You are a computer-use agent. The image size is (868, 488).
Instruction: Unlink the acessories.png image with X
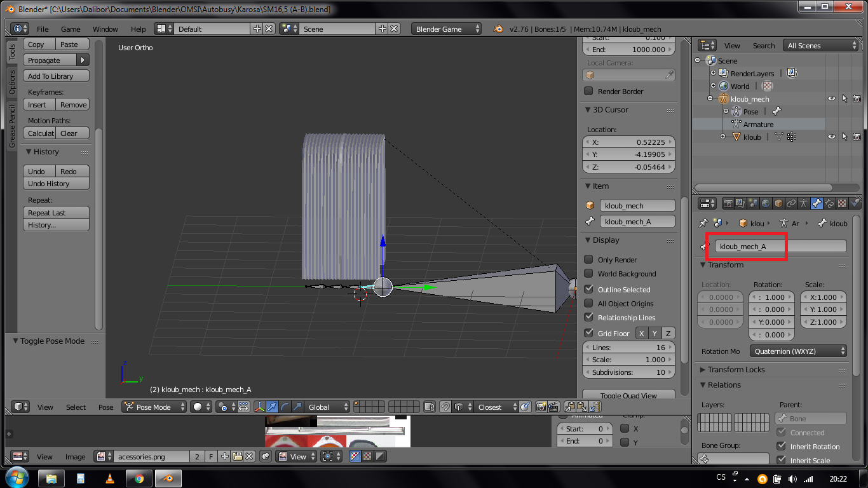coord(250,456)
